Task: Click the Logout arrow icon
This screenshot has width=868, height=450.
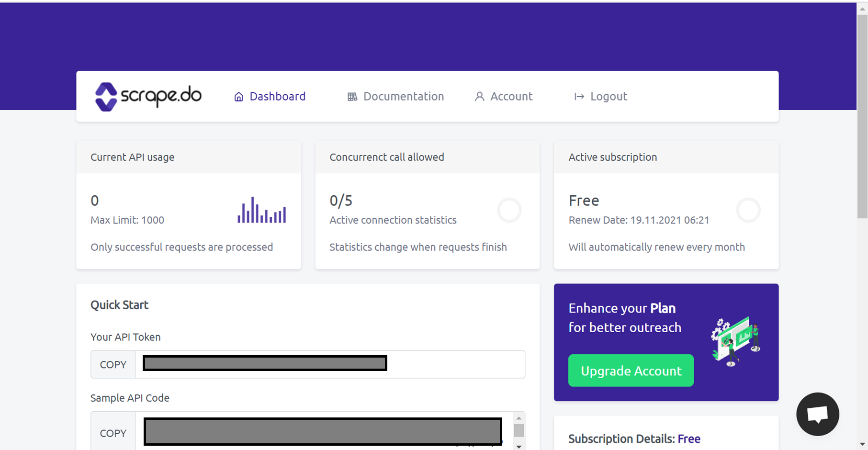Action: coord(579,97)
